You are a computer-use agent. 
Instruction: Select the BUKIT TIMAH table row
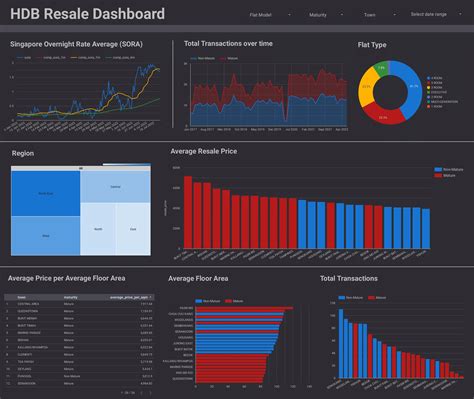pyautogui.click(x=79, y=326)
